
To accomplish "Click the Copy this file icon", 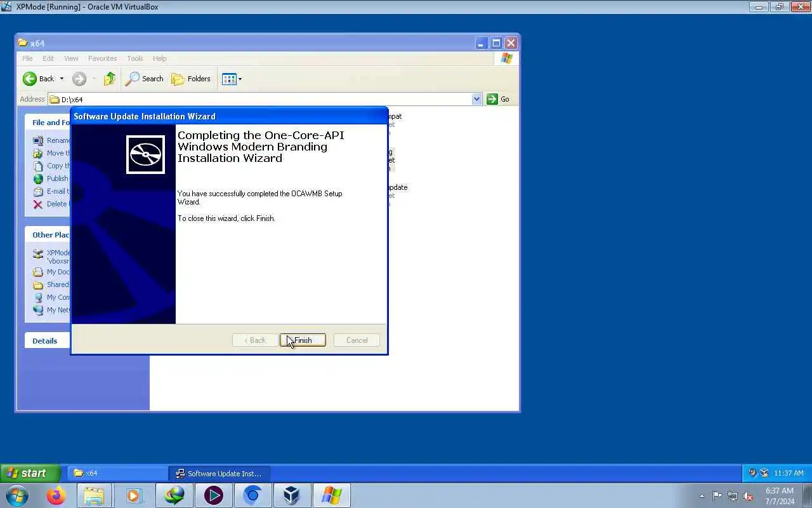I will point(38,166).
